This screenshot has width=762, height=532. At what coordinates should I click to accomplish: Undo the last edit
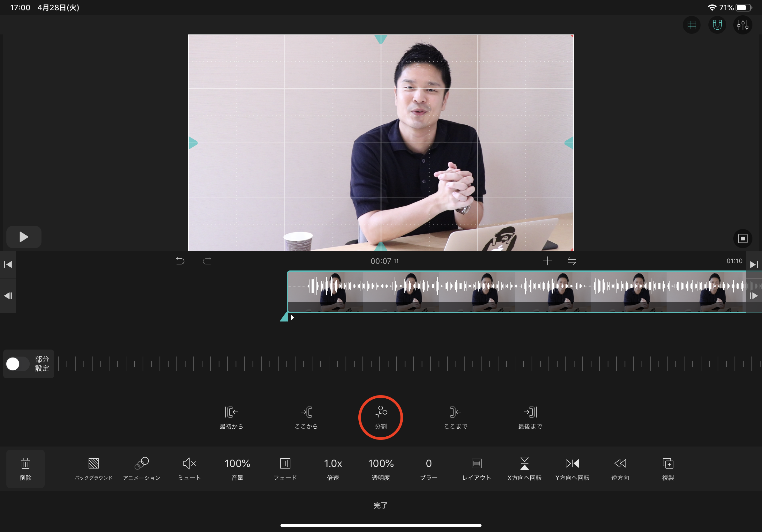180,261
